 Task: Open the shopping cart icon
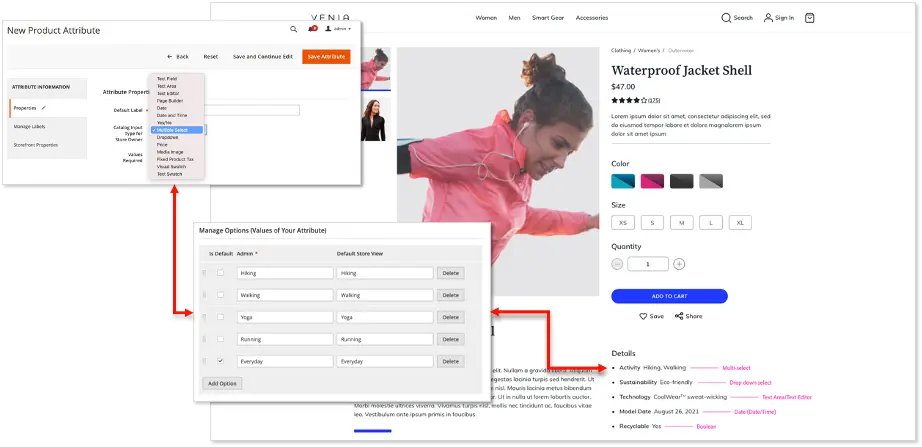(810, 18)
